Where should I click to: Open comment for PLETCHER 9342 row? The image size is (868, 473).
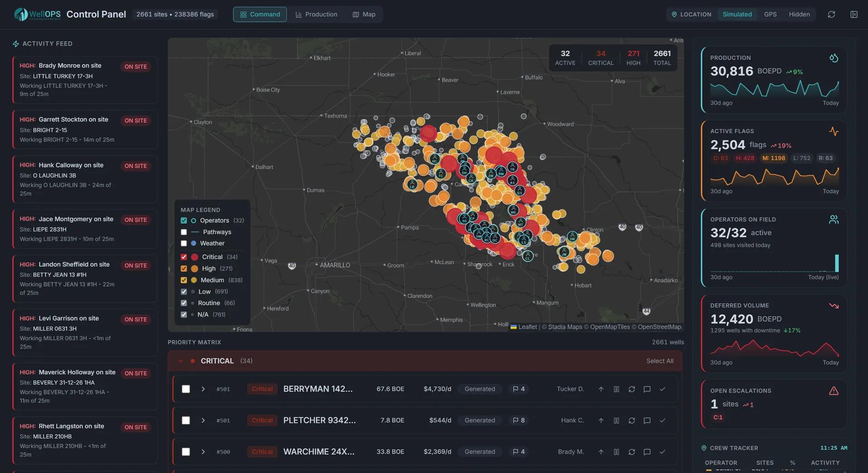click(x=647, y=421)
